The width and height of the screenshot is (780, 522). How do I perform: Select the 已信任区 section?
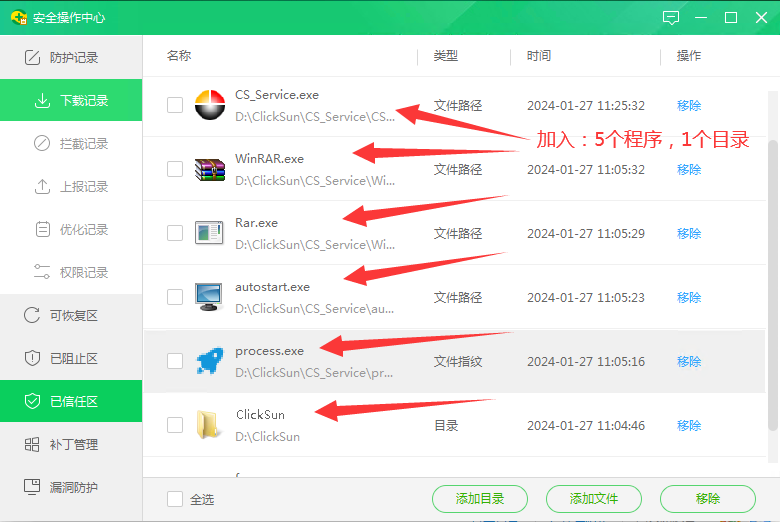coord(71,401)
